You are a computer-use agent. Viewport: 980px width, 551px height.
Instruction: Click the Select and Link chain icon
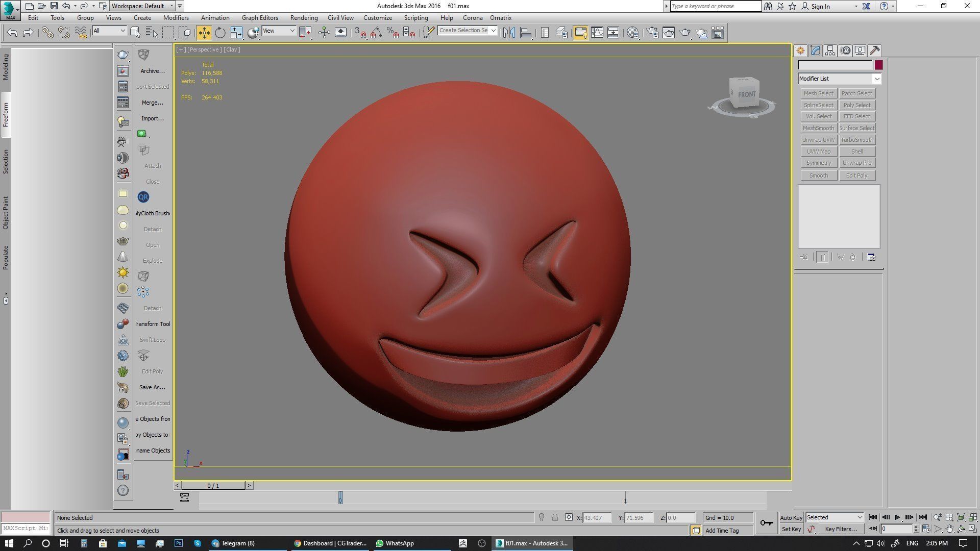click(47, 33)
